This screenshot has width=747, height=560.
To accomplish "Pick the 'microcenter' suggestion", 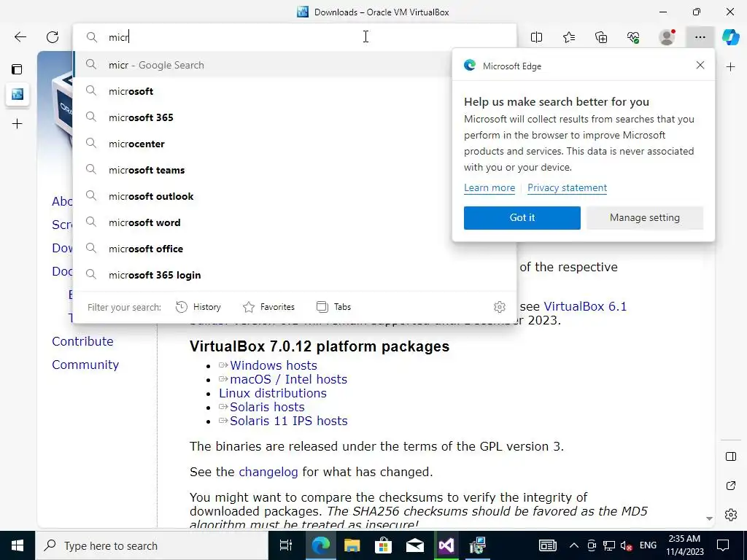I will tap(263, 144).
